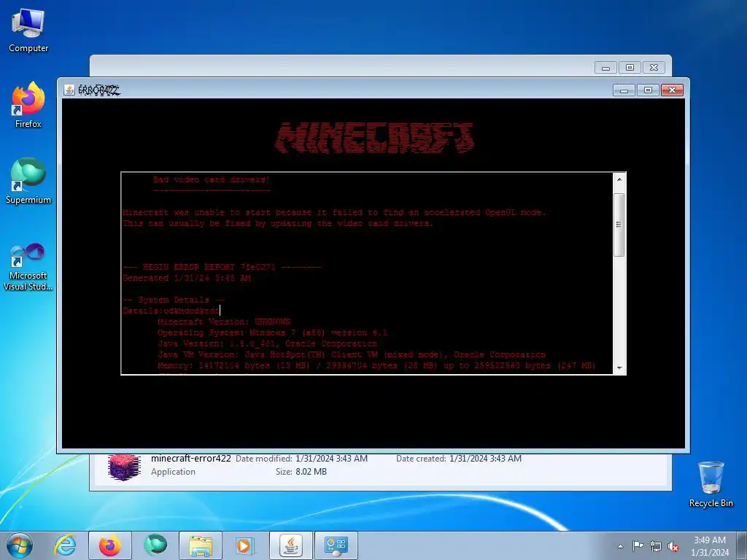The image size is (747, 560).
Task: Click the 'Memory:' line in the report
Action: tap(376, 366)
